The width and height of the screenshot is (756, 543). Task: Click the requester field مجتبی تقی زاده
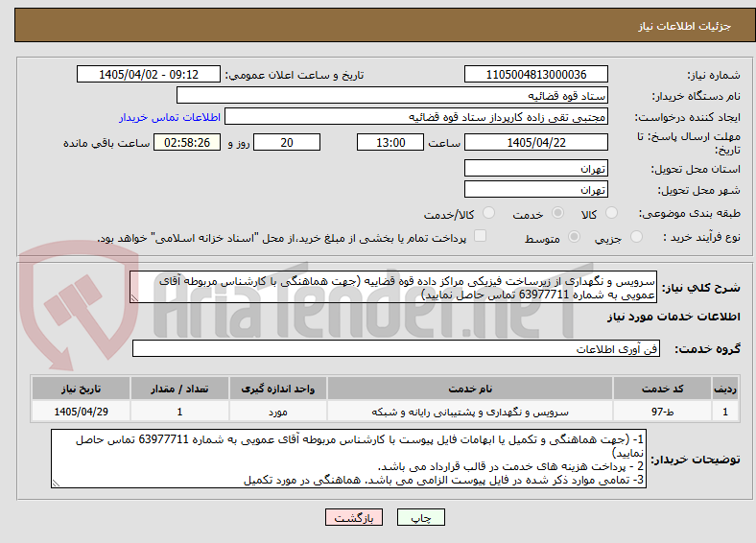[x=416, y=117]
